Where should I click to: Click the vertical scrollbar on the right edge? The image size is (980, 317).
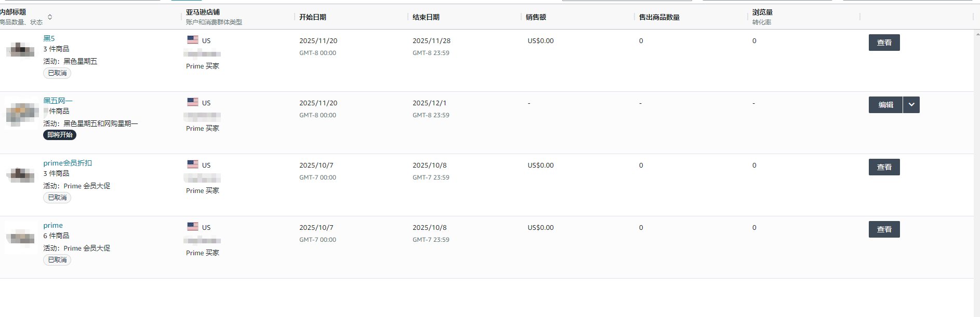(977, 156)
